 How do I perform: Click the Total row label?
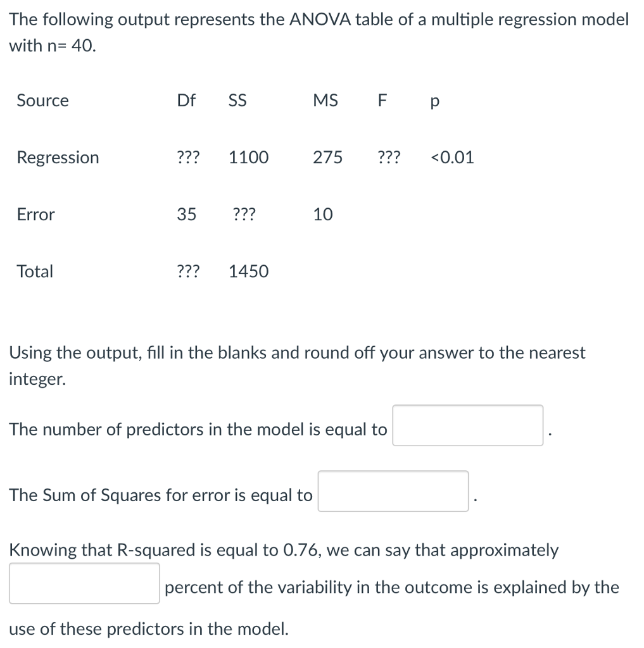pos(35,271)
